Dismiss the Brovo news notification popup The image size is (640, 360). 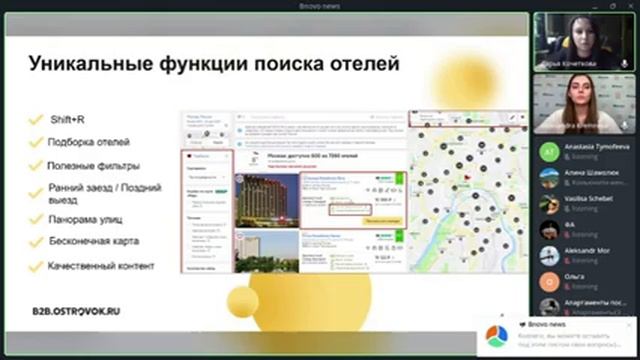[629, 325]
